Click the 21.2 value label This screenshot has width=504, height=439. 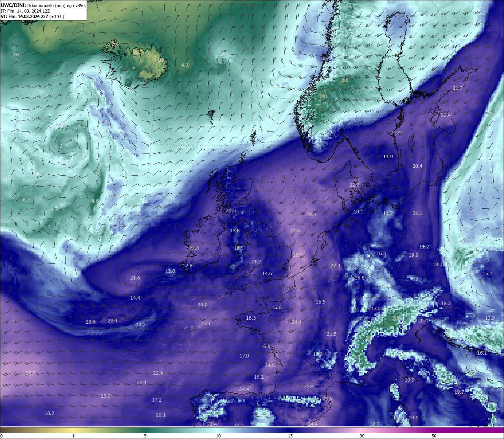(x=256, y=261)
